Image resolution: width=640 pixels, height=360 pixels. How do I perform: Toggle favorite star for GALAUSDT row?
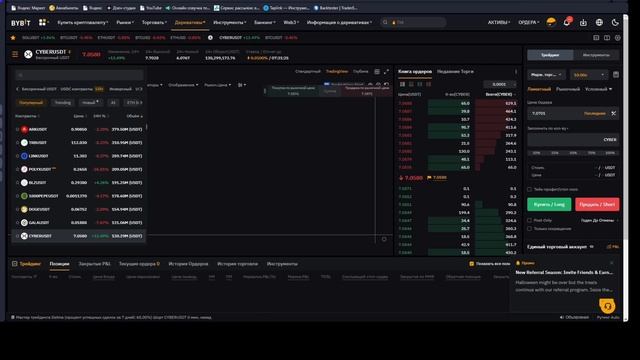(x=17, y=223)
